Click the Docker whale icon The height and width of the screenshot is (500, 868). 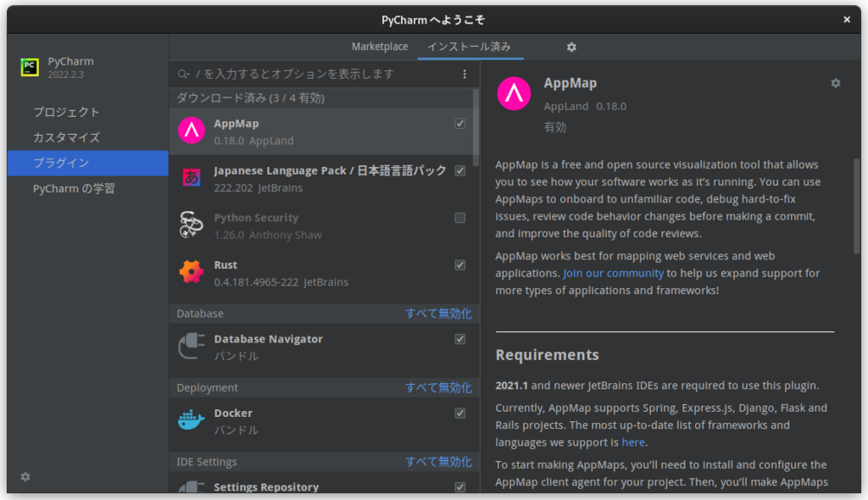[192, 420]
